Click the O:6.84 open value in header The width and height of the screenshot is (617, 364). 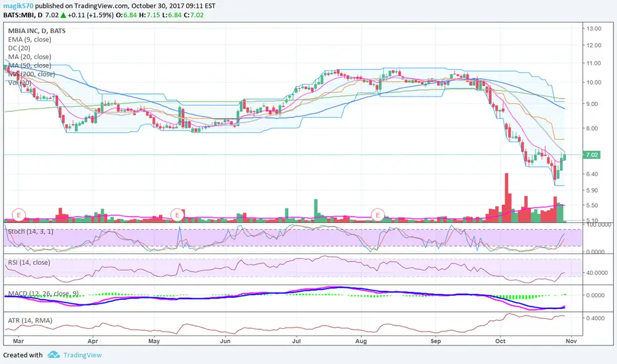coord(128,15)
